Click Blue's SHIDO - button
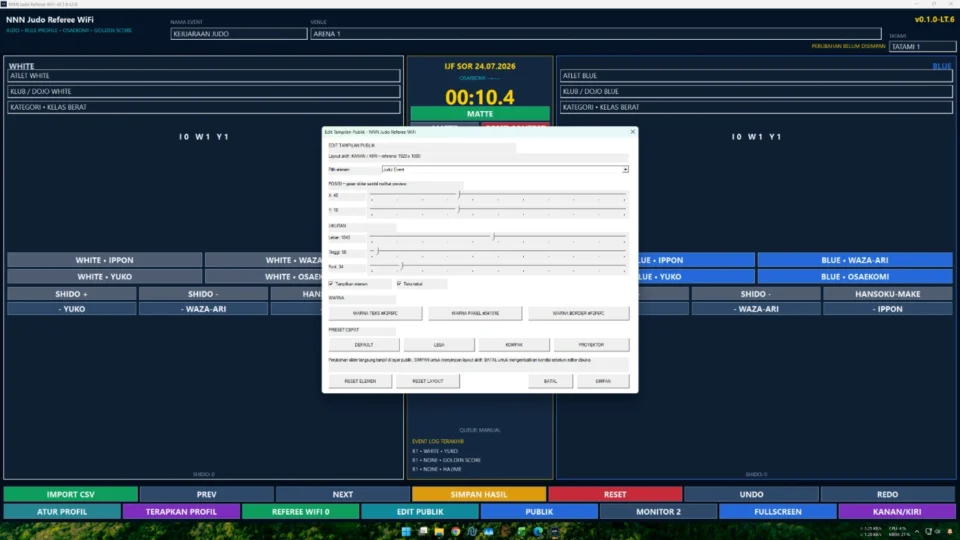 coord(756,294)
